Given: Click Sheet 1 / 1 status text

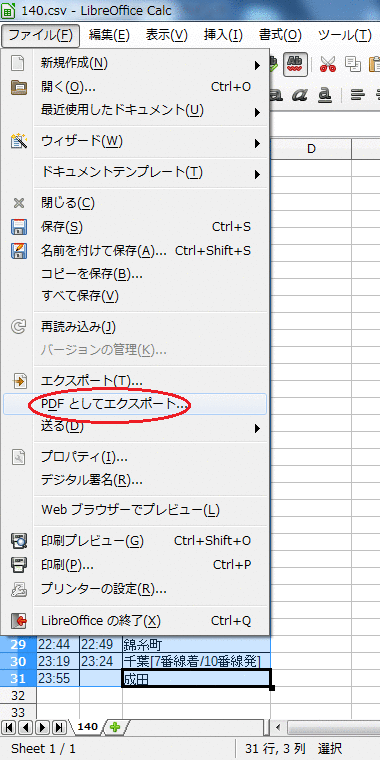Looking at the screenshot, I should click(43, 749).
